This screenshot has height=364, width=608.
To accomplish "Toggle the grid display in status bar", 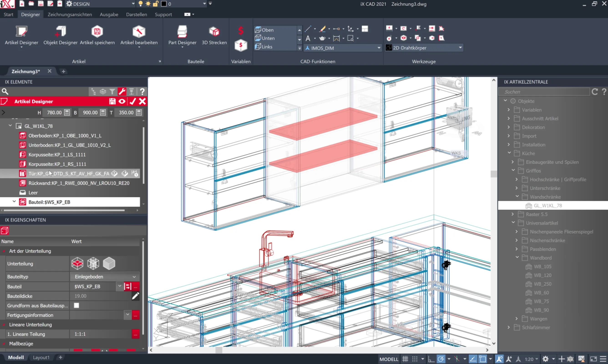I will click(x=405, y=359).
